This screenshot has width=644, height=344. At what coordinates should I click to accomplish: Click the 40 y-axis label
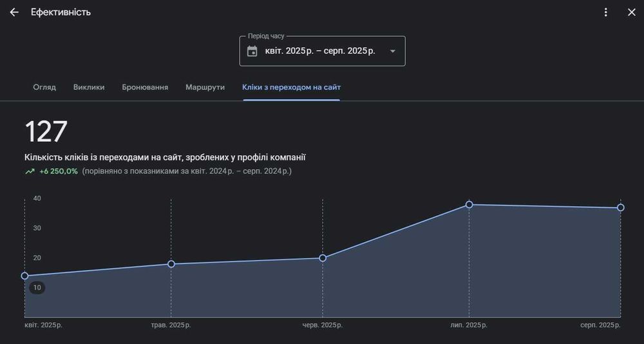coord(37,198)
